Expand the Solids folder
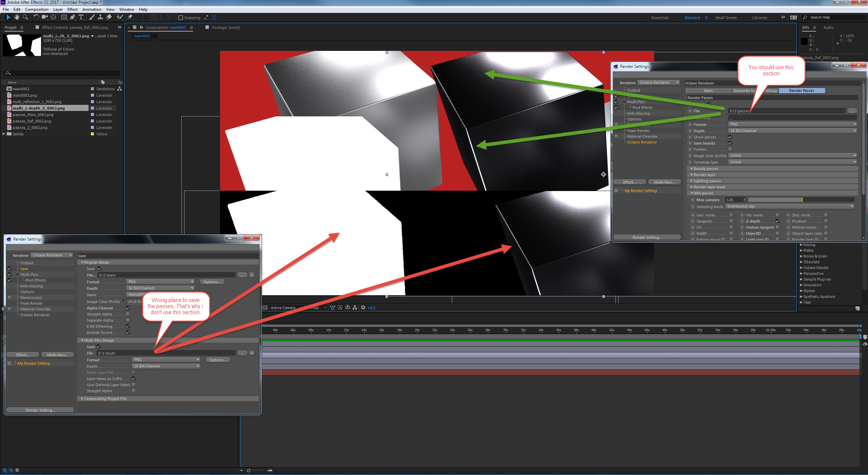This screenshot has width=868, height=475. point(4,134)
